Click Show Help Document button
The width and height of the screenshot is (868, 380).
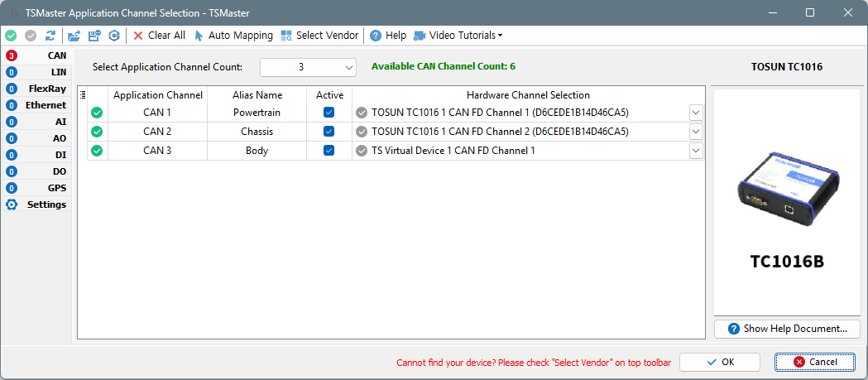pos(787,329)
